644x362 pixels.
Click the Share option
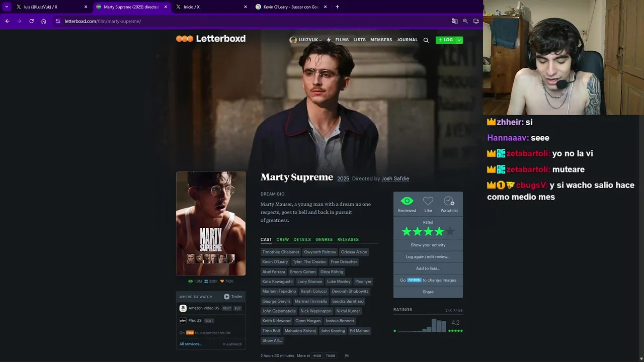428,292
